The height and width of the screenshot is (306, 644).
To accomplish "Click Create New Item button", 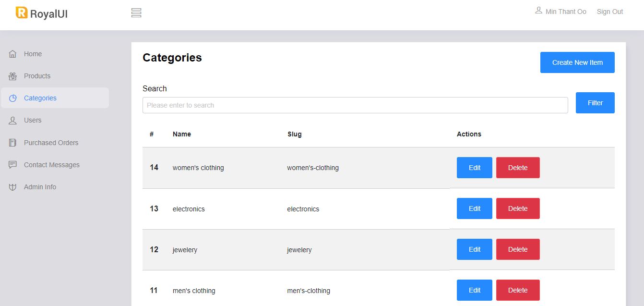I will pos(577,62).
